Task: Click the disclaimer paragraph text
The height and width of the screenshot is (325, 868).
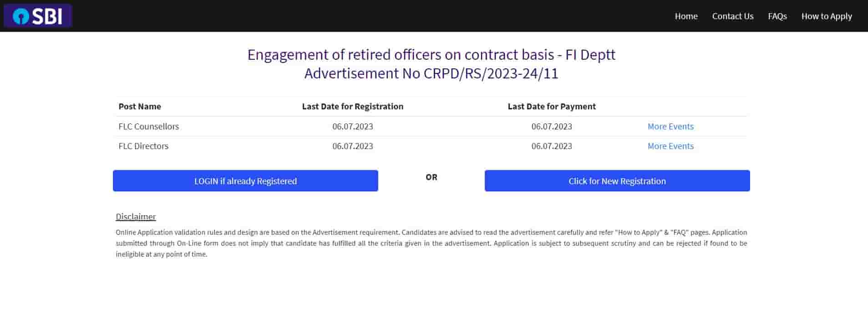Action: (x=431, y=243)
